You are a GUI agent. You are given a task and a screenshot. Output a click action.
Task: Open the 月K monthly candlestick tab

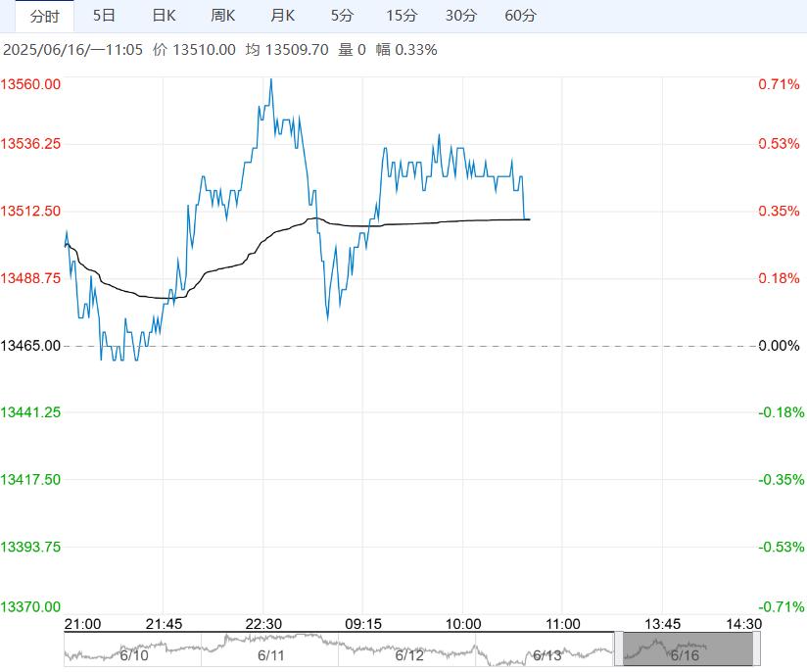coord(283,16)
